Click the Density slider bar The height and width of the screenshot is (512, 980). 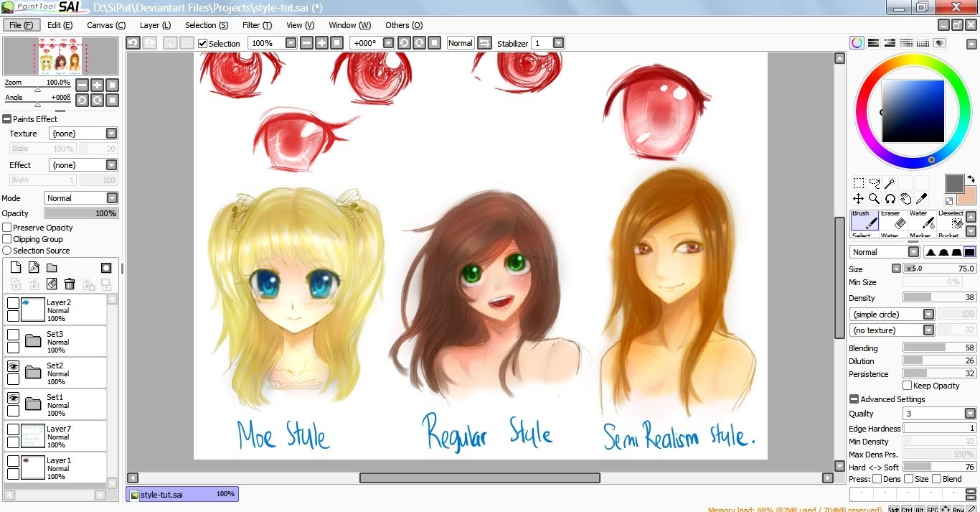pos(939,298)
